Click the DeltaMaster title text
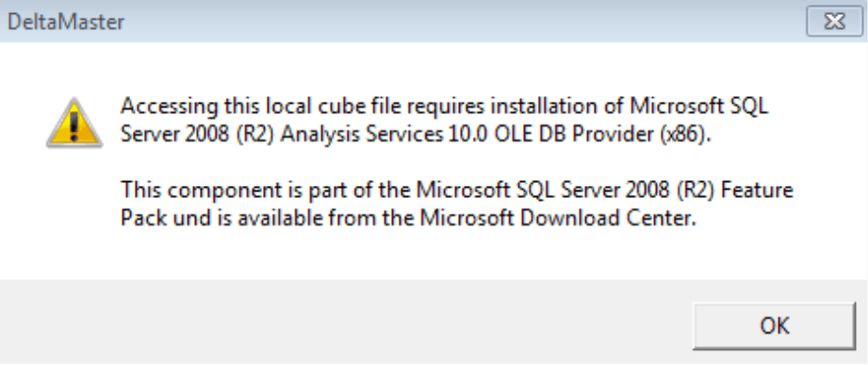Viewport: 868px width, 365px height. pos(66,22)
